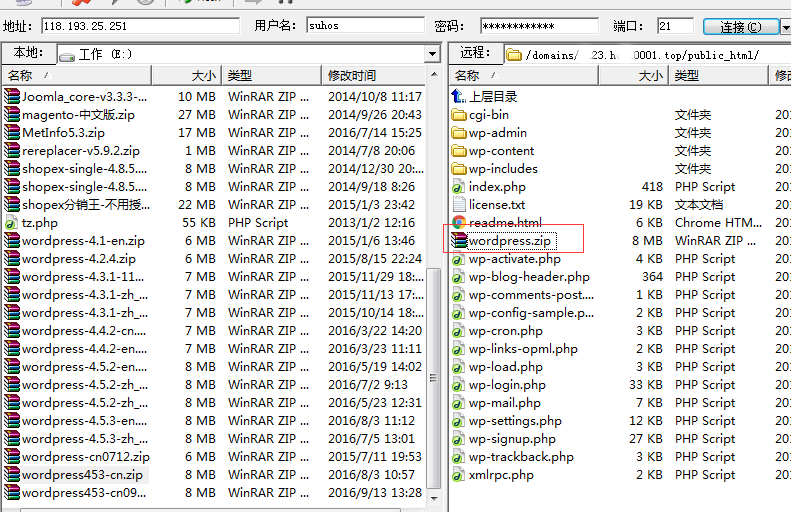Click the wordpress-cn0712.zip archive icon
The image size is (791, 512).
pos(12,457)
